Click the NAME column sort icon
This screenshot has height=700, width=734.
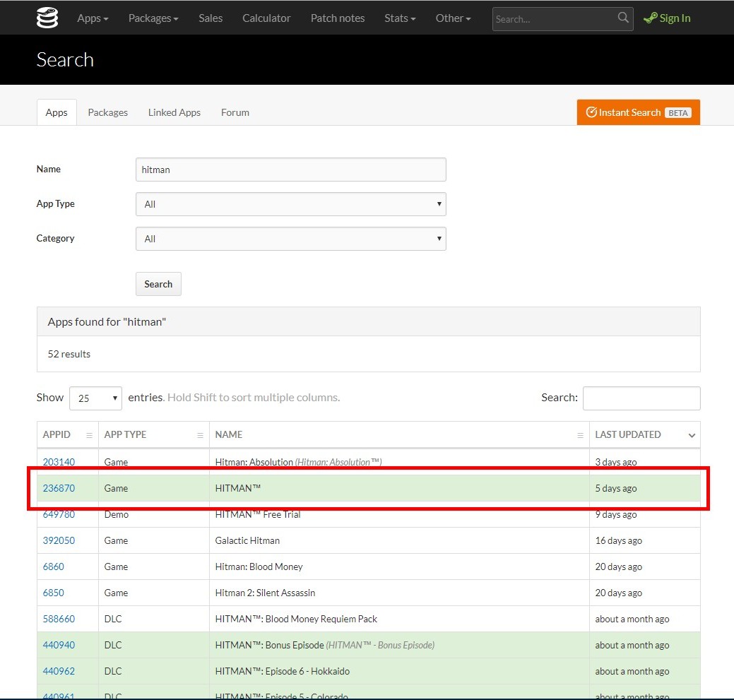click(x=580, y=435)
